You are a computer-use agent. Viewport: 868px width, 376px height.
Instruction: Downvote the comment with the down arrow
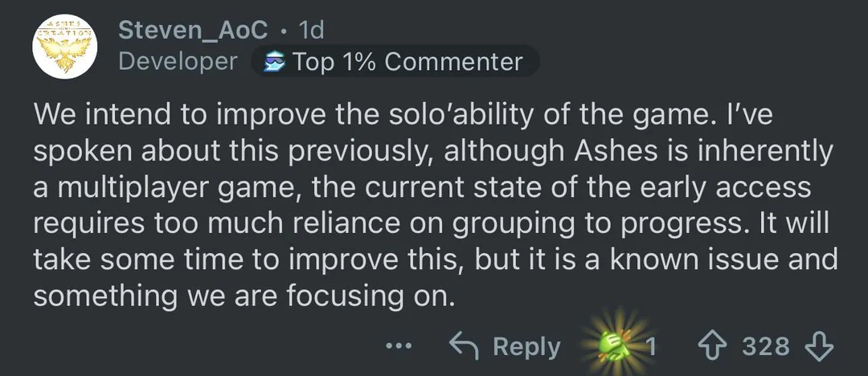click(818, 346)
